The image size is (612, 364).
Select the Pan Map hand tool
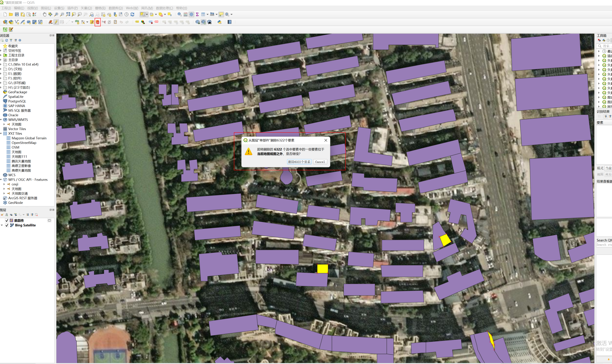pyautogui.click(x=44, y=14)
